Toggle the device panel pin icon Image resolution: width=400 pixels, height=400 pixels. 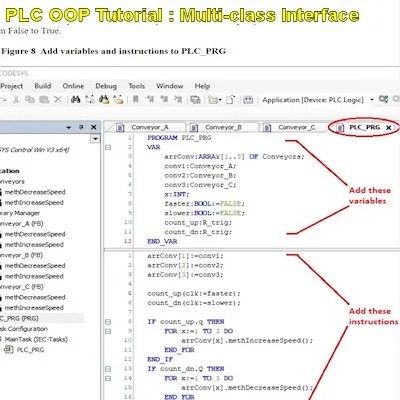point(81,127)
